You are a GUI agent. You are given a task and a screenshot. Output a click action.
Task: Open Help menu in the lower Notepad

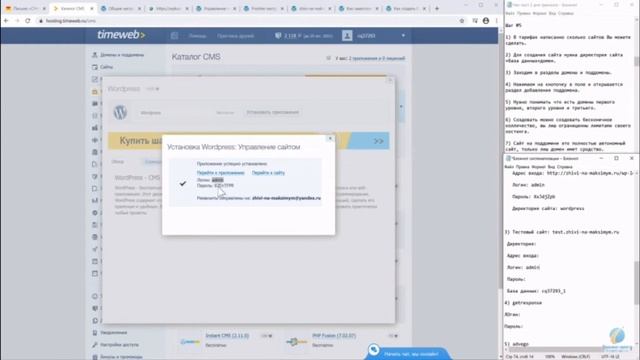564,167
